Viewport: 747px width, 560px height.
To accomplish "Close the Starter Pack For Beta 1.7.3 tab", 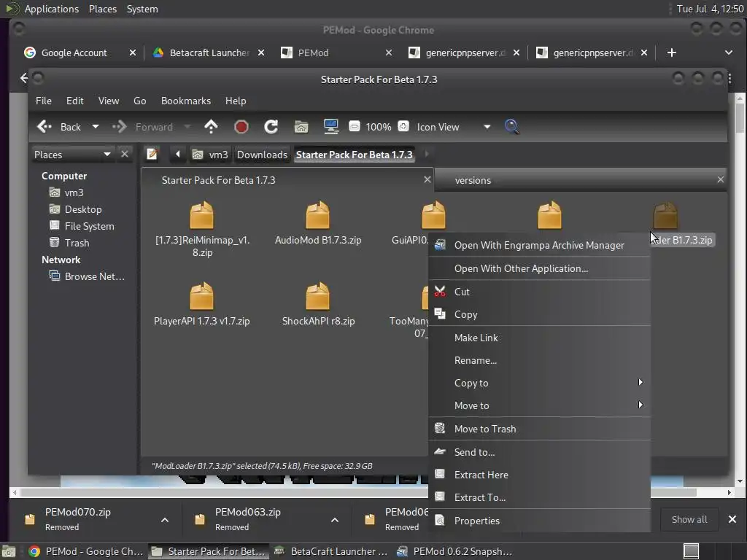I will coord(427,179).
